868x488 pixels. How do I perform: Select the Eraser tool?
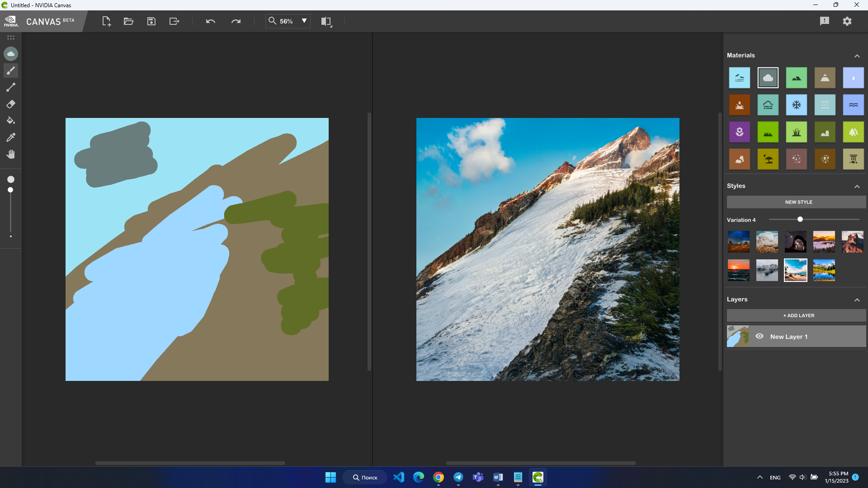click(x=11, y=104)
